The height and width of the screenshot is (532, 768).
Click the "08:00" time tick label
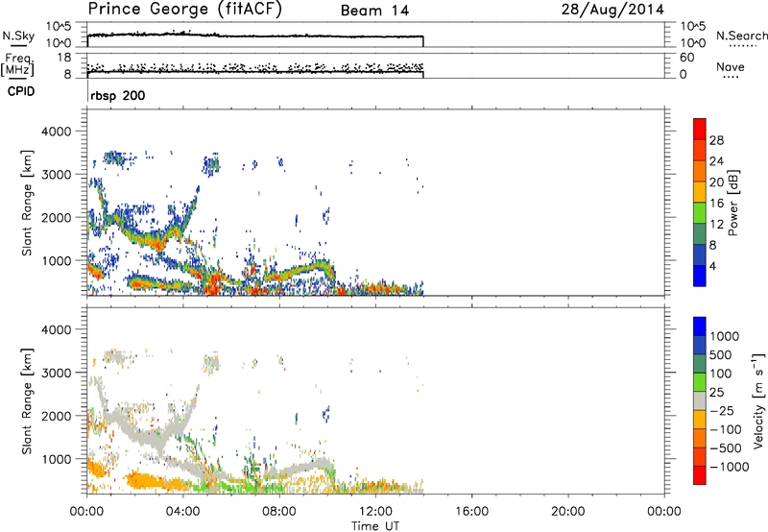click(279, 512)
